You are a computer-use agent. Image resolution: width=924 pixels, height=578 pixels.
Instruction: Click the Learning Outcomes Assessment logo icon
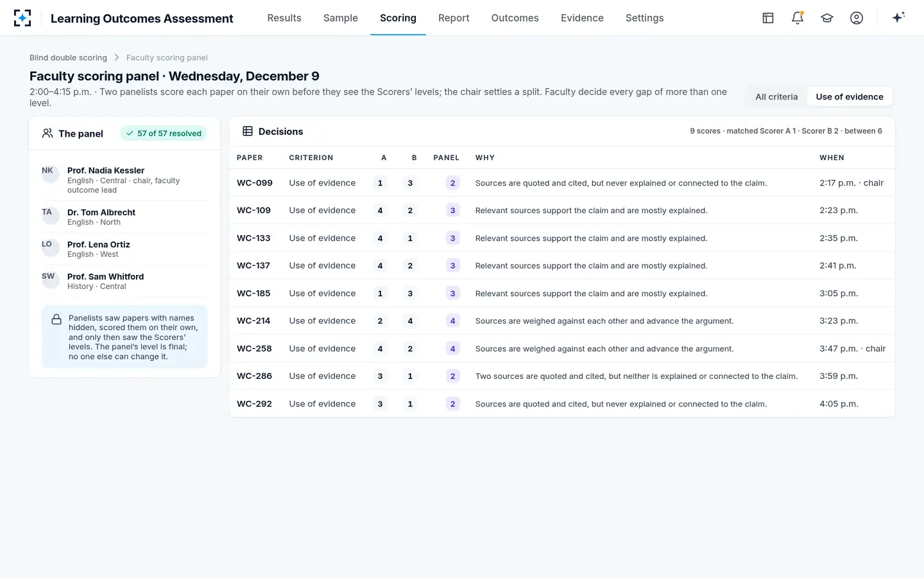pyautogui.click(x=22, y=18)
